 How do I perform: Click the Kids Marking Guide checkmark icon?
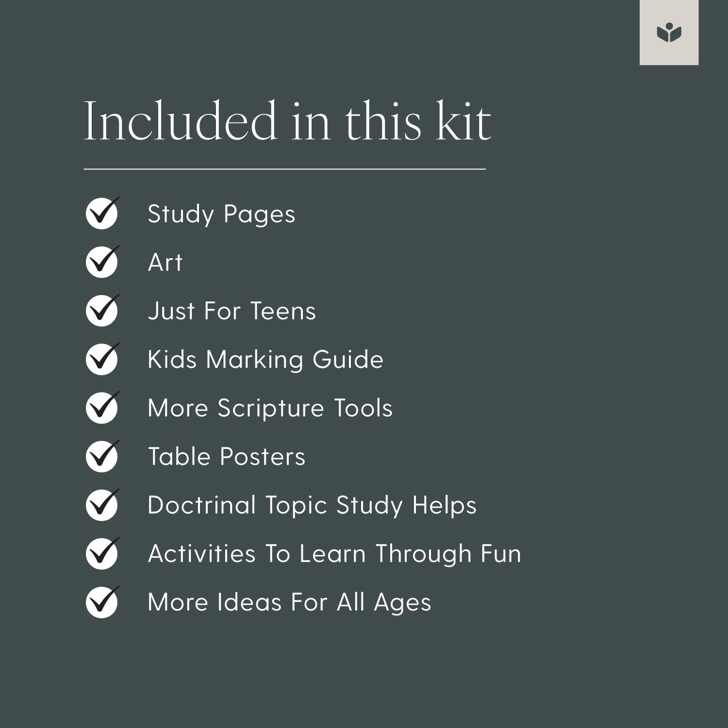pos(102,359)
